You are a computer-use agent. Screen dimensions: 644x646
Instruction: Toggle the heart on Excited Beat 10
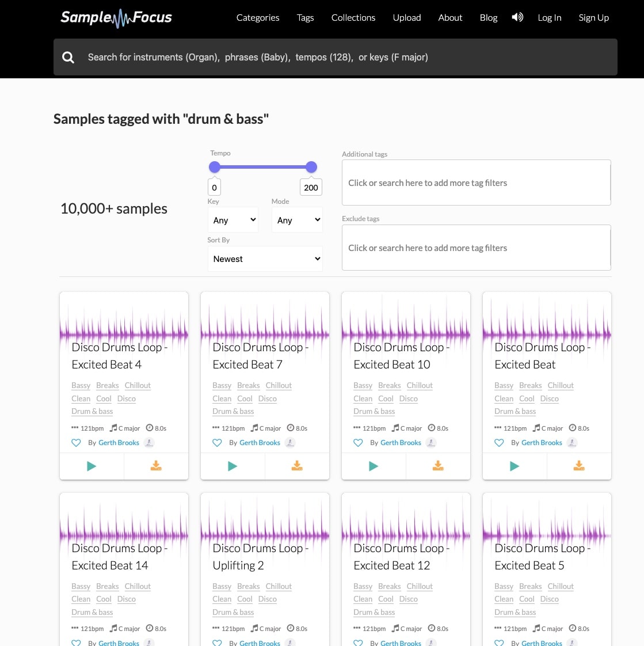click(x=358, y=443)
